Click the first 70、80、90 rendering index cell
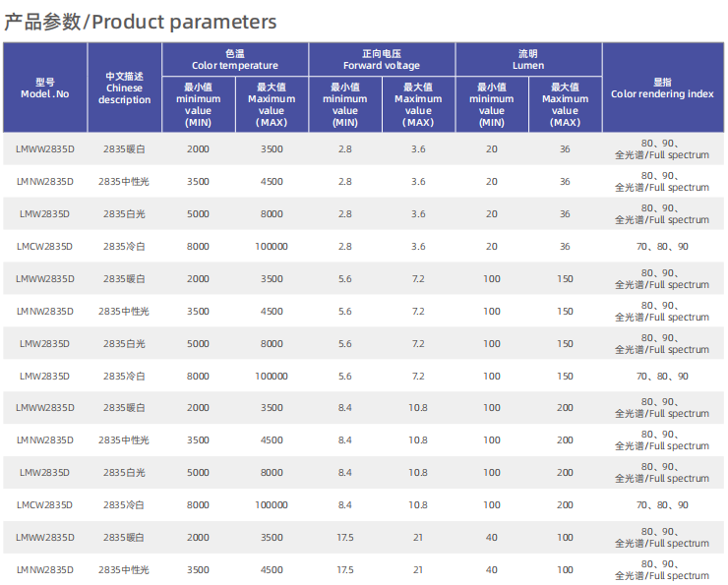Image resolution: width=728 pixels, height=585 pixels. pyautogui.click(x=662, y=246)
